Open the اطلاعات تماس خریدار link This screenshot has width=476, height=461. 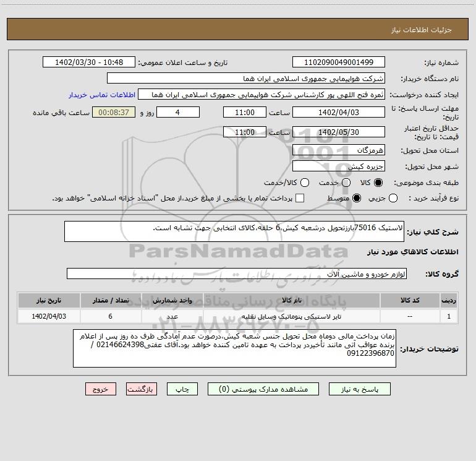pyautogui.click(x=102, y=95)
